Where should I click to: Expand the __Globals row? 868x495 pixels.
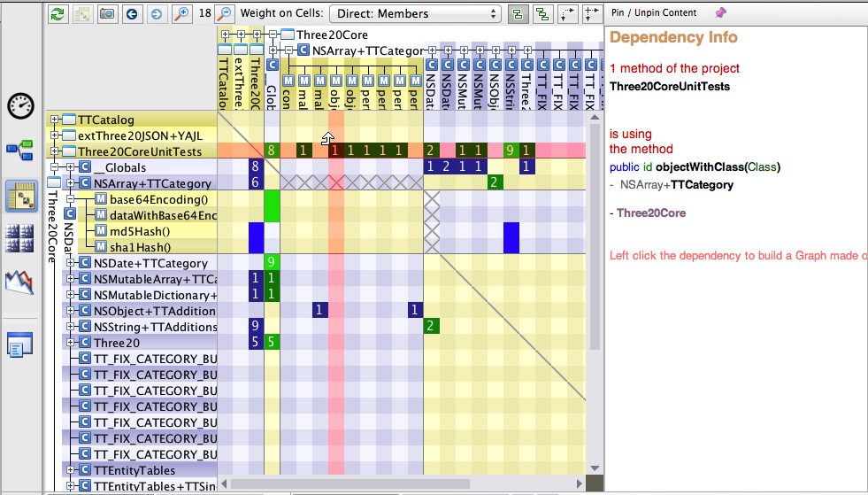[x=70, y=166]
